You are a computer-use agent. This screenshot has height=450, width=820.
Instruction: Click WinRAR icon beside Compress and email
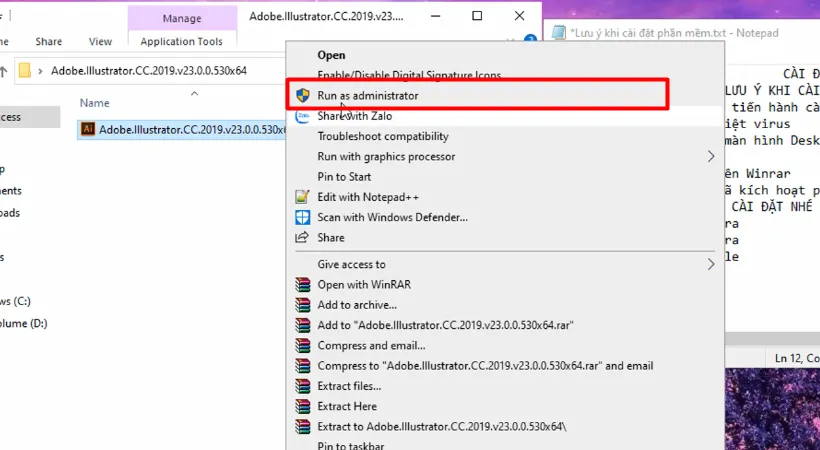[302, 345]
